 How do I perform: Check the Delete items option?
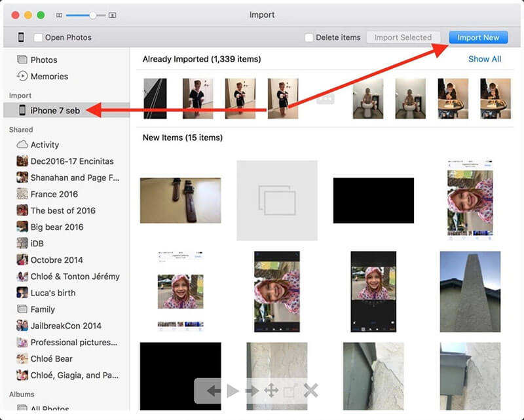coord(308,37)
